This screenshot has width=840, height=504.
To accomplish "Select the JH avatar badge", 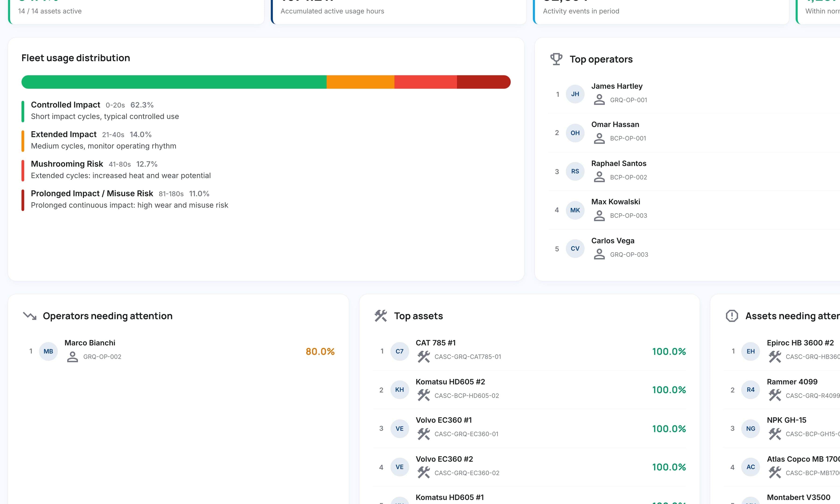I will coord(575,94).
